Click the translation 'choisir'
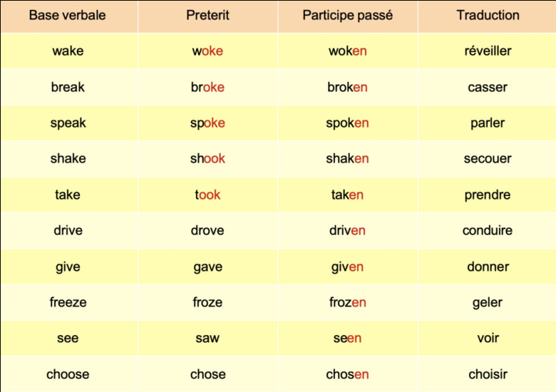The width and height of the screenshot is (556, 392). (488, 375)
